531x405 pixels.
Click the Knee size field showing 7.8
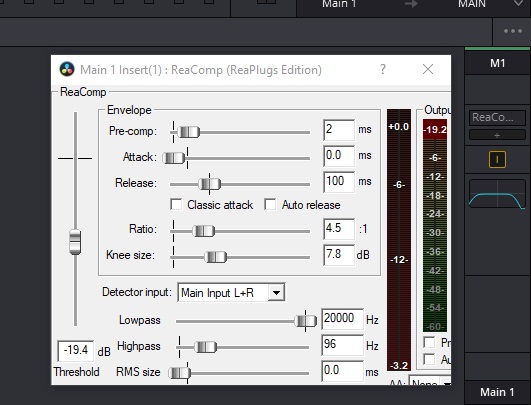pos(339,255)
